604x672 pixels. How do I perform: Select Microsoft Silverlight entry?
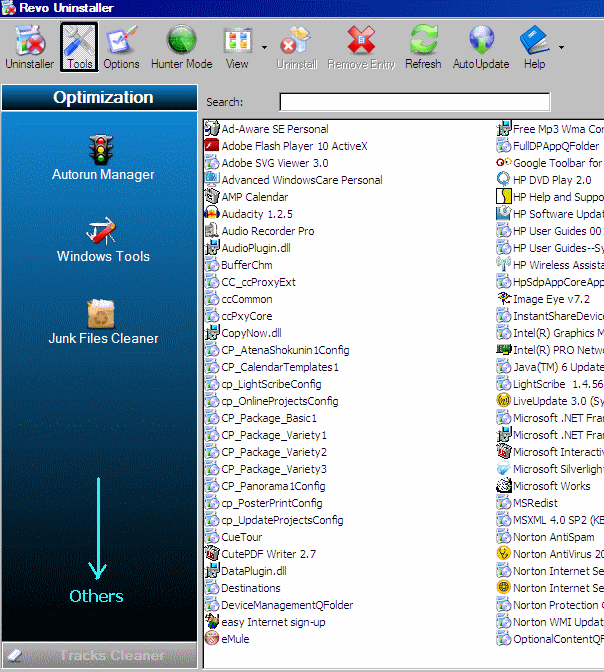click(550, 469)
